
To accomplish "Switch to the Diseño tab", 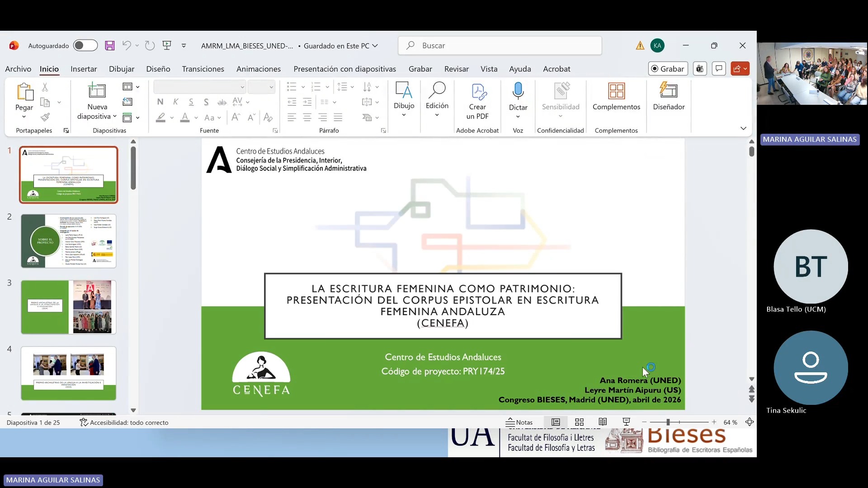I will [158, 69].
